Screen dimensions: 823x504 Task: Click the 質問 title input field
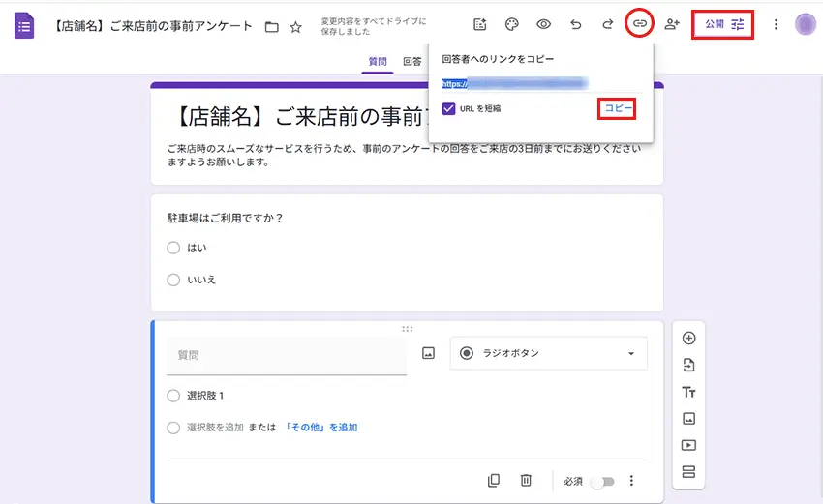coord(286,356)
